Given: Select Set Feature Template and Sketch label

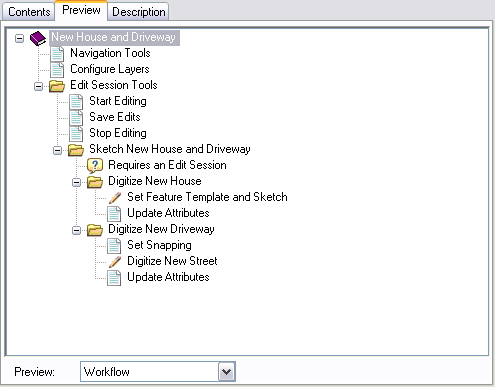Looking at the screenshot, I should [207, 197].
